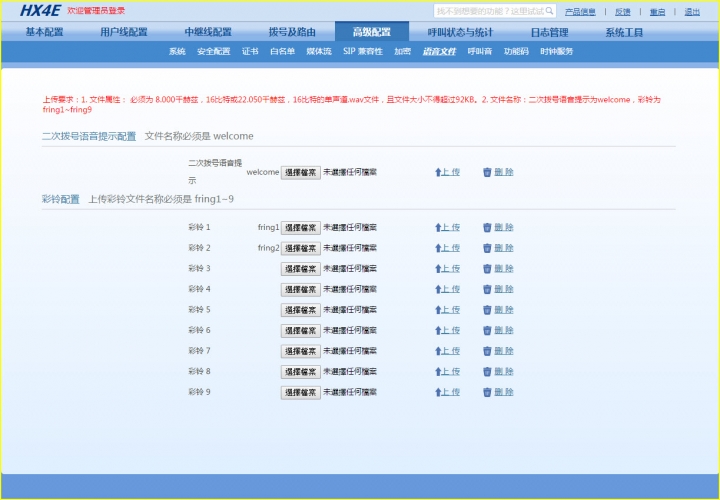Click the upload arrow icon for 彩铃 4
The height and width of the screenshot is (500, 720).
click(438, 289)
